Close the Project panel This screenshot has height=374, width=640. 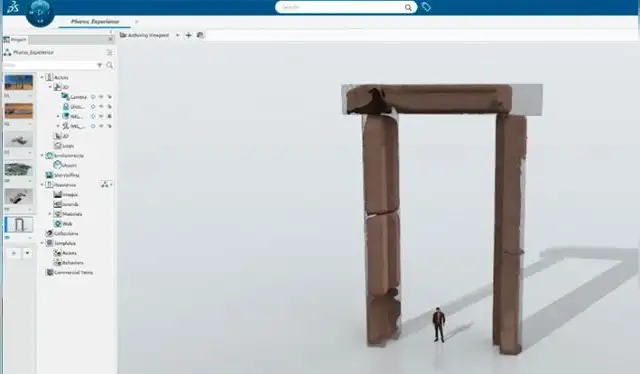click(x=110, y=40)
